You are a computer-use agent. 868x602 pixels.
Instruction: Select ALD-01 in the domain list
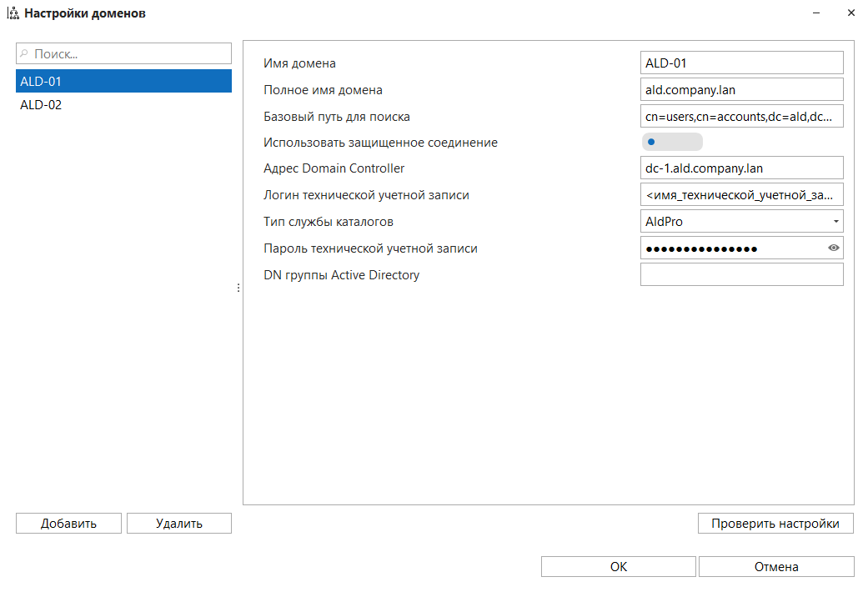(123, 82)
